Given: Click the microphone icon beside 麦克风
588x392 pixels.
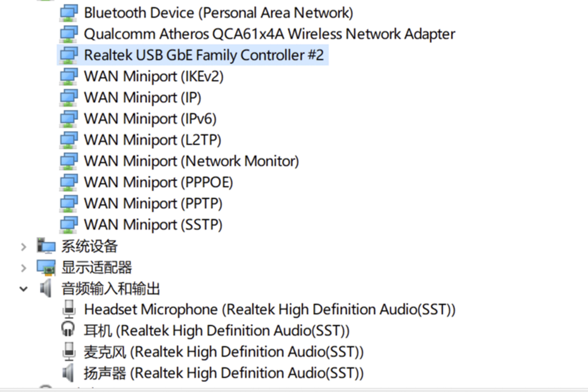Looking at the screenshot, I should pos(69,352).
